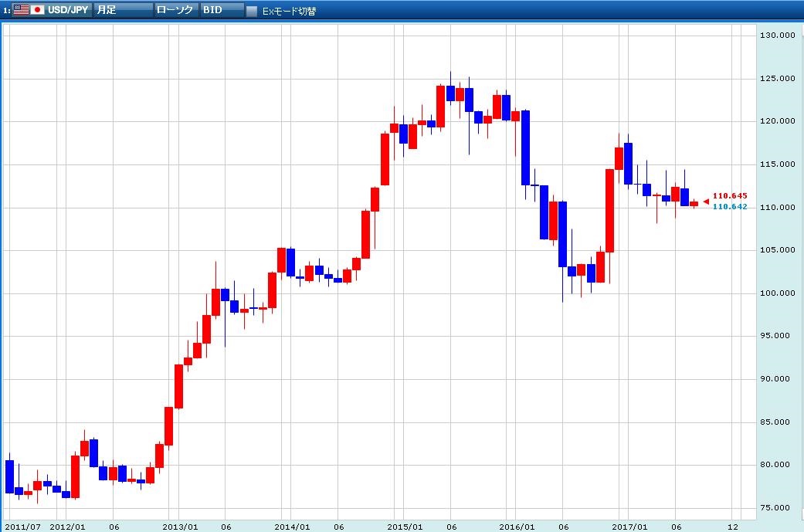Click the US flag icon
Screen dimensions: 804x532
[21, 10]
